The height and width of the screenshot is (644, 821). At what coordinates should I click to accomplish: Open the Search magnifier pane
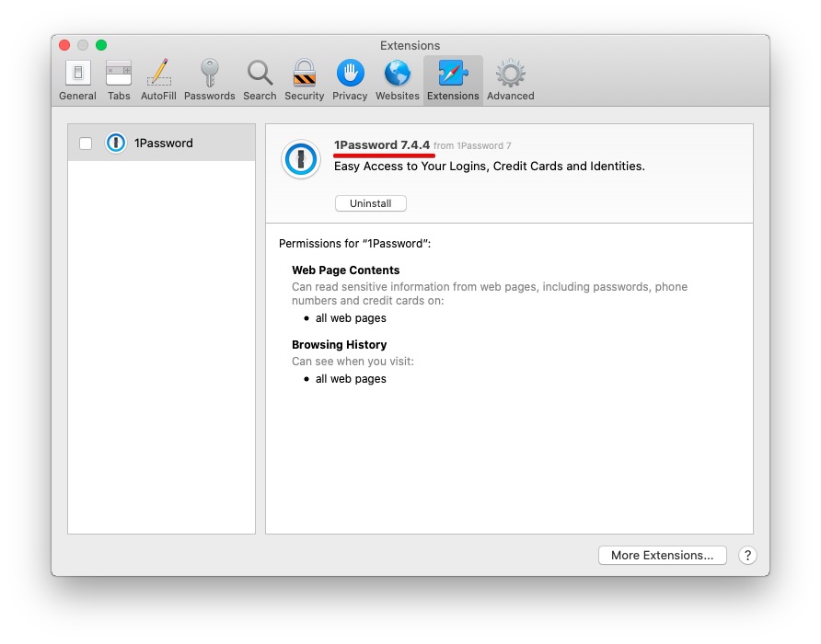260,80
